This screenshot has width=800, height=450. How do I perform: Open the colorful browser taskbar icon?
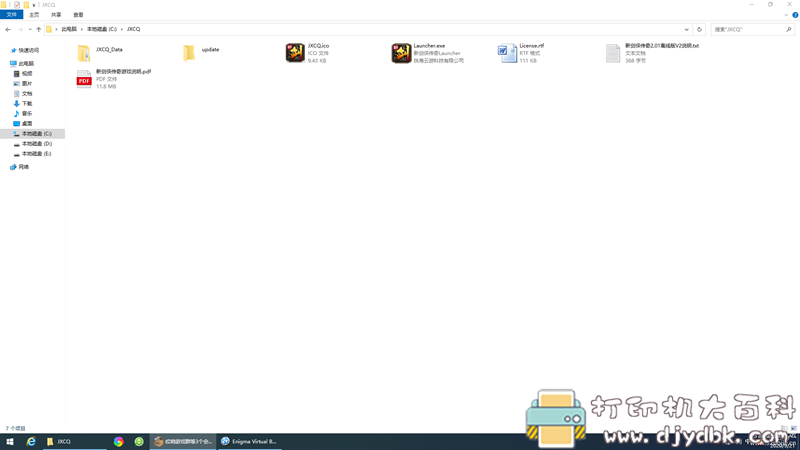point(118,441)
